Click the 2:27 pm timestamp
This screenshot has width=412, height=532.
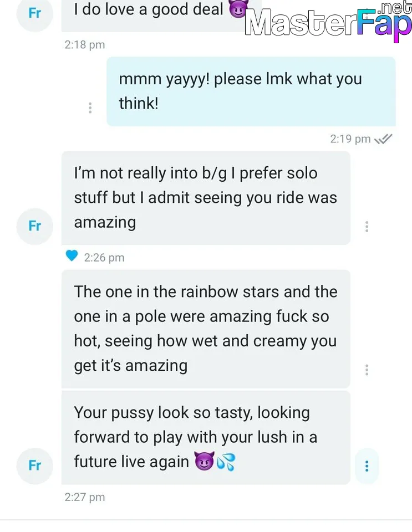[x=84, y=497]
